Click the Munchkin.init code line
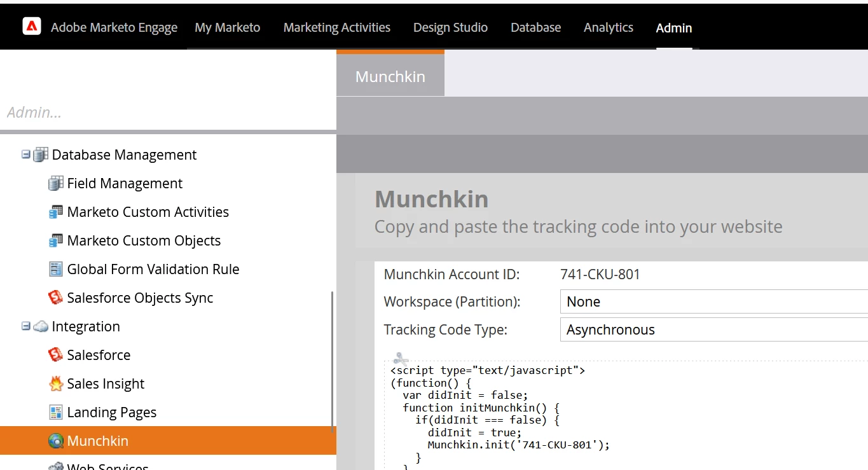Image resolution: width=868 pixels, height=470 pixels. 518,445
